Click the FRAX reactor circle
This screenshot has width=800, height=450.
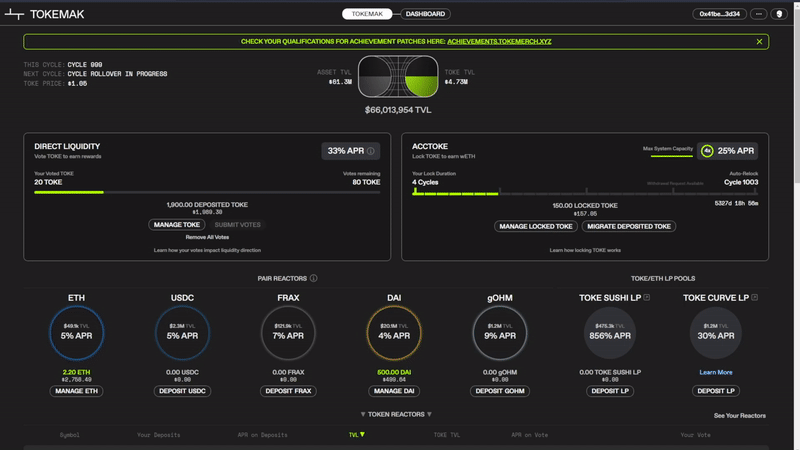[x=288, y=333]
